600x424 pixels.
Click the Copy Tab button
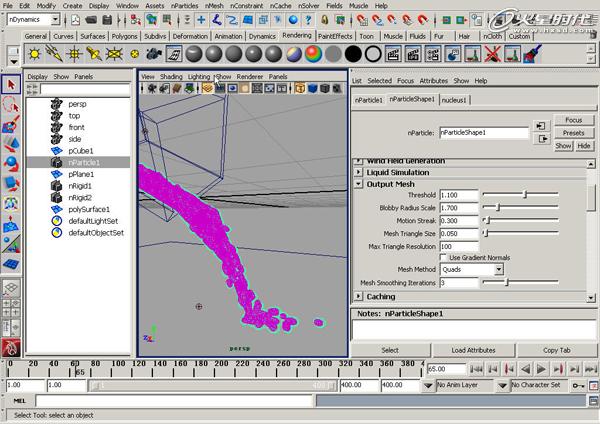point(556,350)
